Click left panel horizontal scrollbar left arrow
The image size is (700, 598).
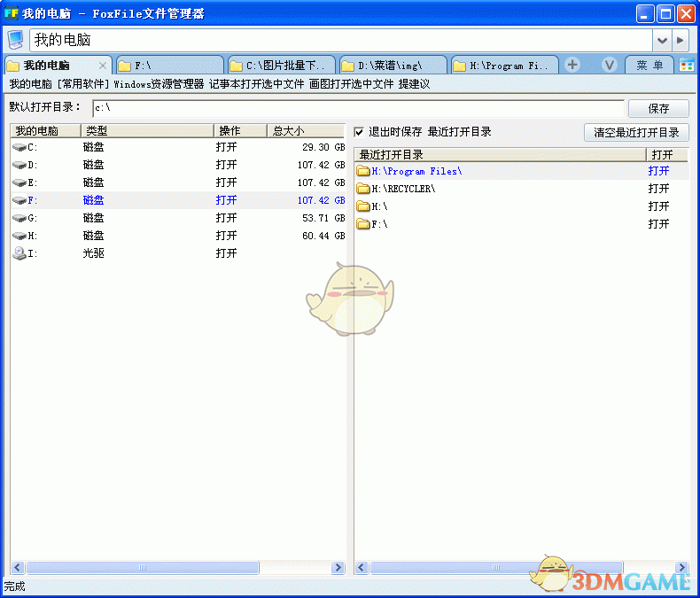18,567
